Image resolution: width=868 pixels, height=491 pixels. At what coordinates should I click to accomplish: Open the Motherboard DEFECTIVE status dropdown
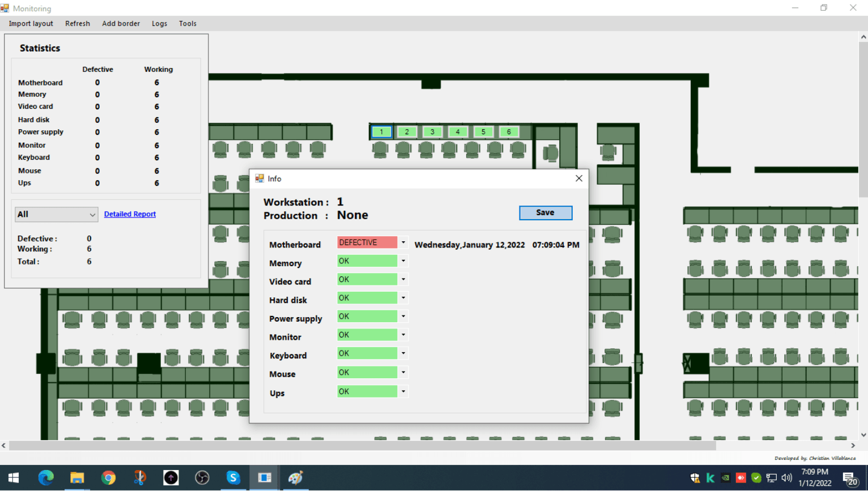click(x=403, y=242)
